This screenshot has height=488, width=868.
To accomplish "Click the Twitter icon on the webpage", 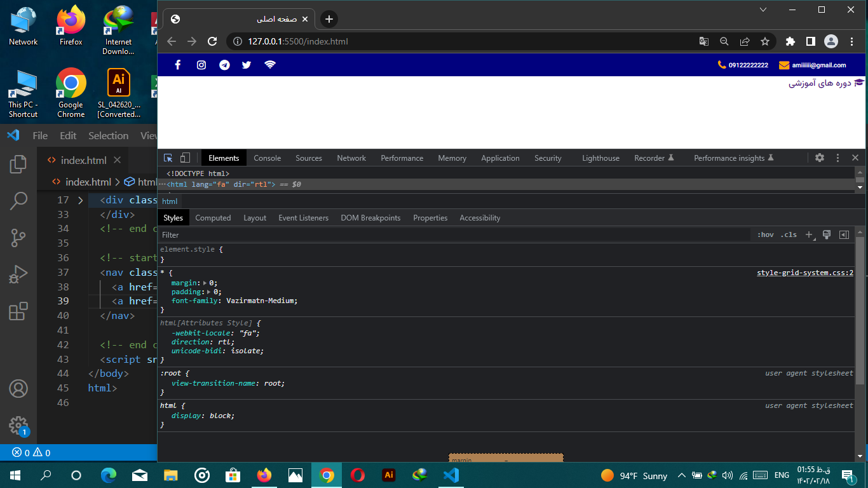I will [x=247, y=65].
